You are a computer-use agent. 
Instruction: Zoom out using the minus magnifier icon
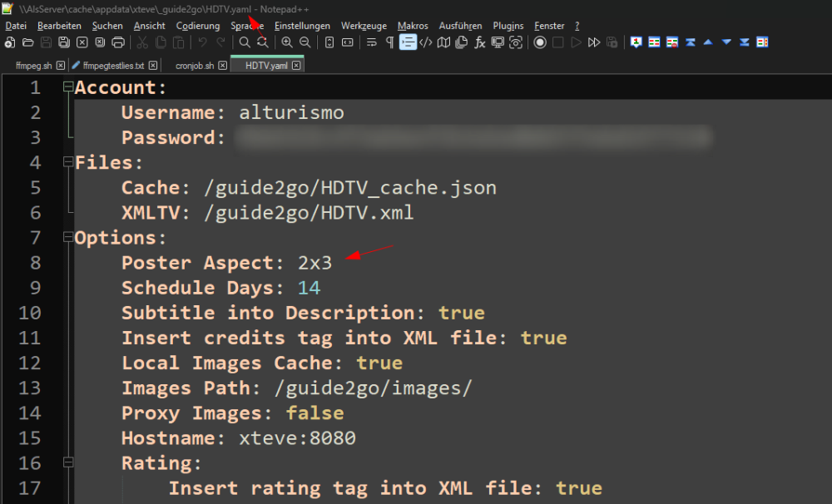click(305, 42)
